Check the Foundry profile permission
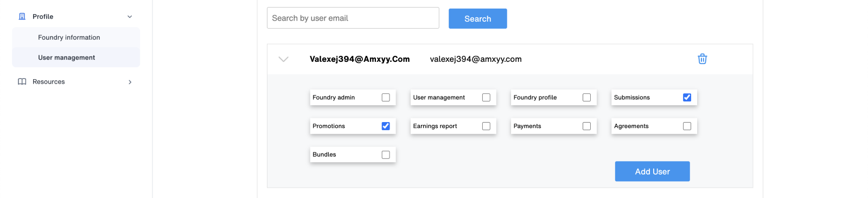Screen dimensions: 868x198 tap(586, 98)
